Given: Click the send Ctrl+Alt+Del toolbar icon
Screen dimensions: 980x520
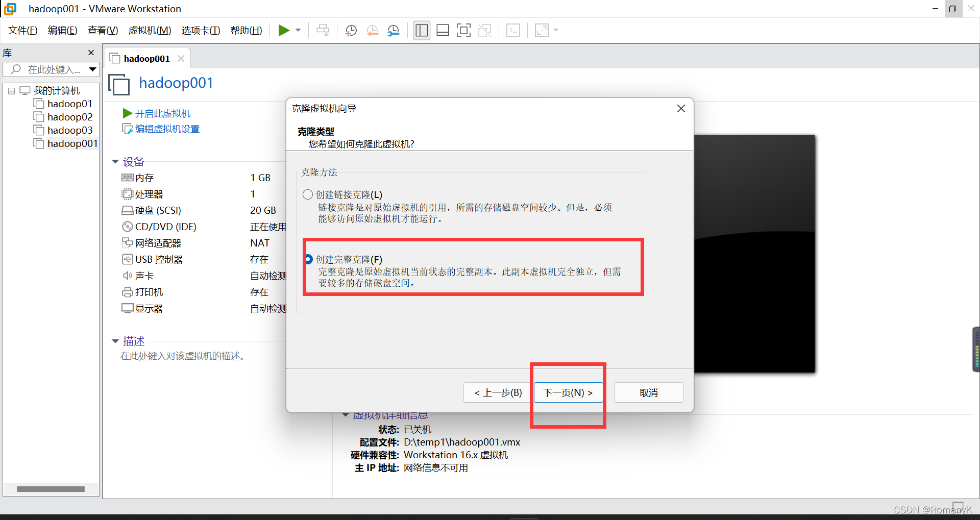Looking at the screenshot, I should point(323,31).
